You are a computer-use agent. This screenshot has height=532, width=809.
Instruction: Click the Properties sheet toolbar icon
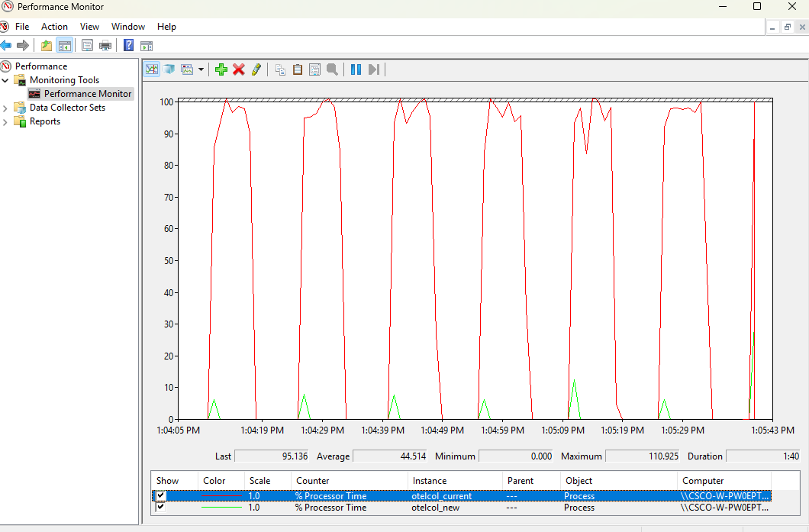(x=87, y=45)
